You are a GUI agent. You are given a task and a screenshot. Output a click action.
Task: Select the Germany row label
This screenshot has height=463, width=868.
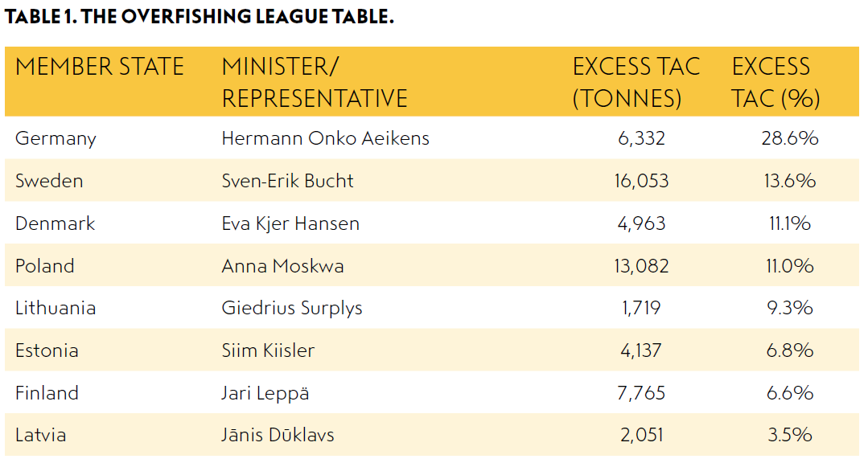point(56,138)
